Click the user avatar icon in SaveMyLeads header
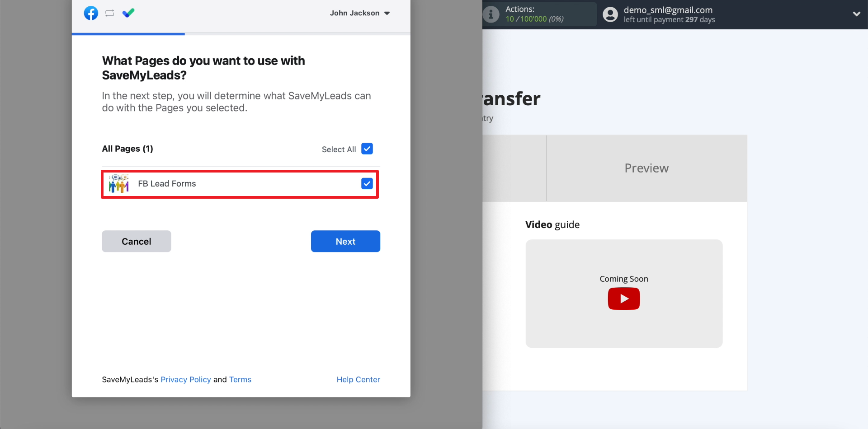The height and width of the screenshot is (429, 868). click(610, 14)
